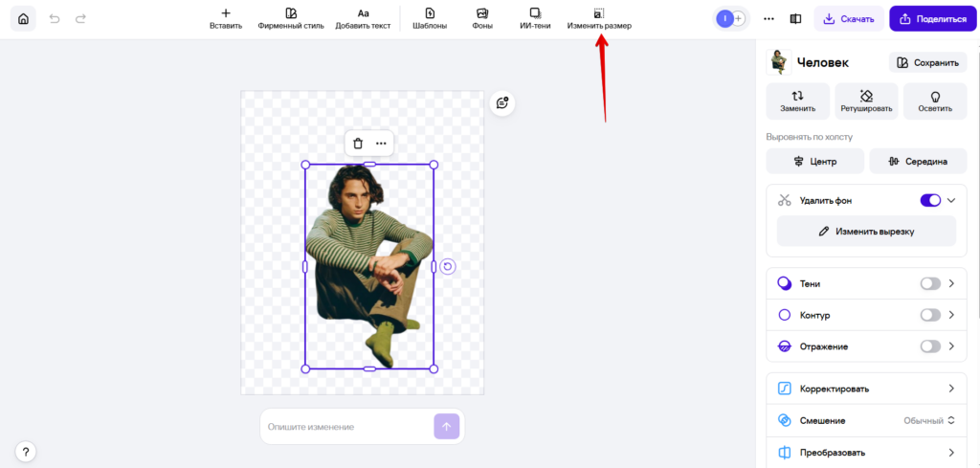The height and width of the screenshot is (468, 980).
Task: Align selection with Середина button
Action: [x=918, y=161]
